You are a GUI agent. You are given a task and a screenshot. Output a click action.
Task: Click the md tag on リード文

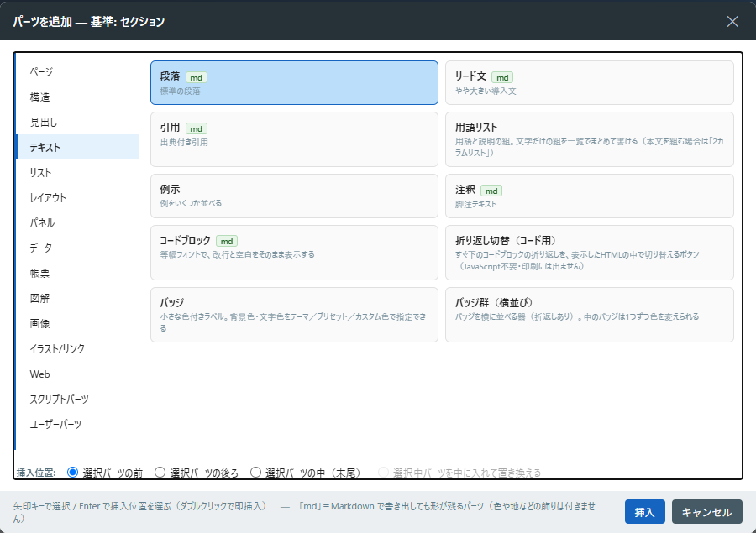tap(502, 77)
